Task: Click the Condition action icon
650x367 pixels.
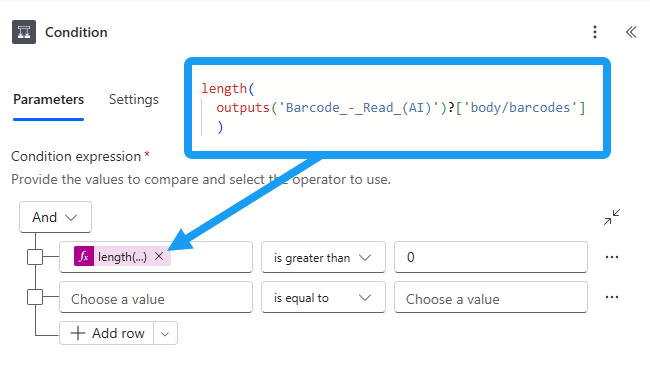Action: (x=24, y=32)
